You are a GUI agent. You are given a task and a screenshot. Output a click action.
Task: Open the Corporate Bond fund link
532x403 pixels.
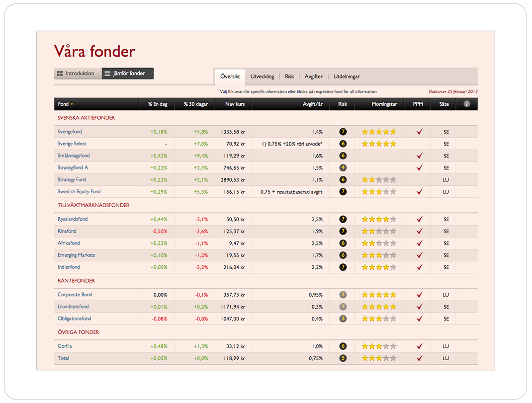point(75,295)
